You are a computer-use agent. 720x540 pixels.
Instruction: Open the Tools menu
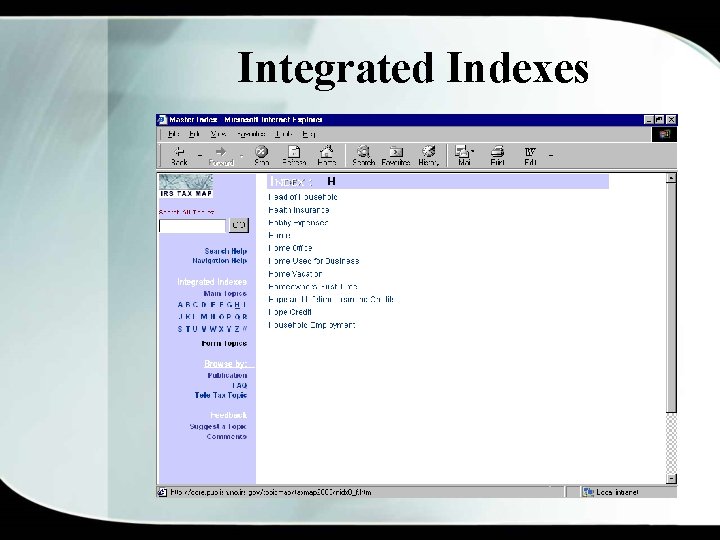point(284,134)
